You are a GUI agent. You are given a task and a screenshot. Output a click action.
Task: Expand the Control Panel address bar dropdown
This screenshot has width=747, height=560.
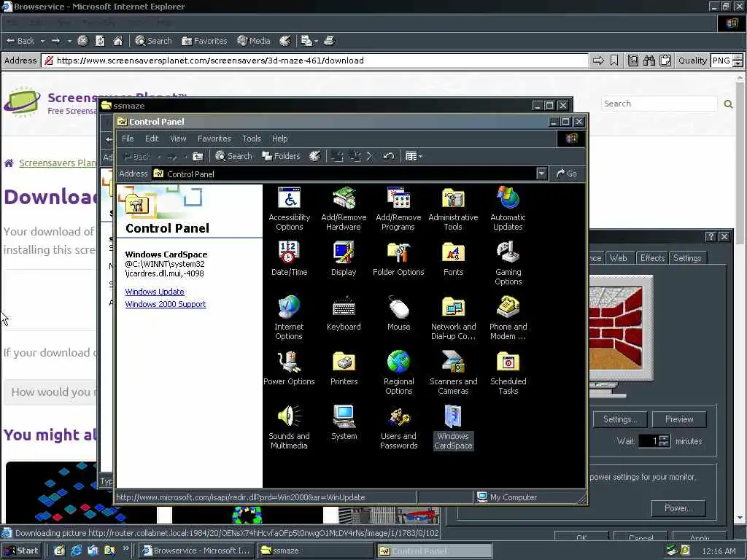(542, 174)
